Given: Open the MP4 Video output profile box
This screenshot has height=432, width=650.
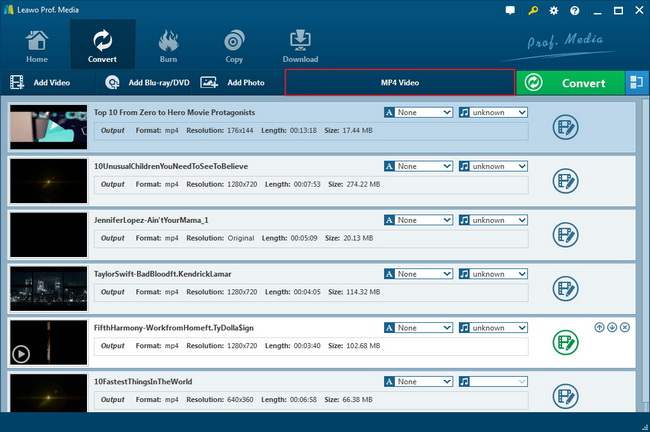Looking at the screenshot, I should click(x=400, y=83).
